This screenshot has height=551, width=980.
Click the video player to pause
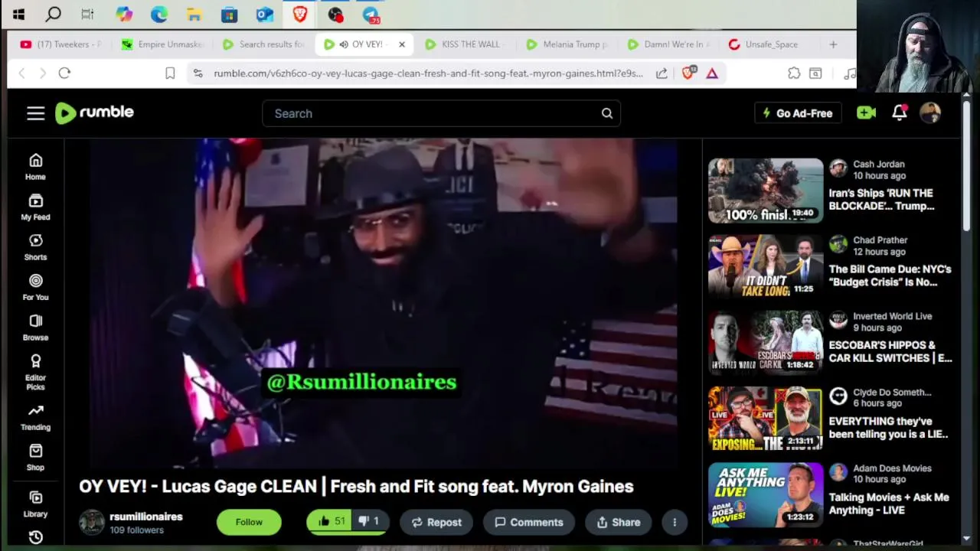tap(384, 303)
